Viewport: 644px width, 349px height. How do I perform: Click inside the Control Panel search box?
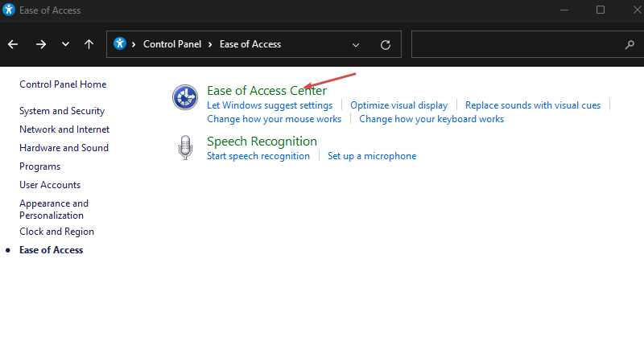[x=528, y=44]
